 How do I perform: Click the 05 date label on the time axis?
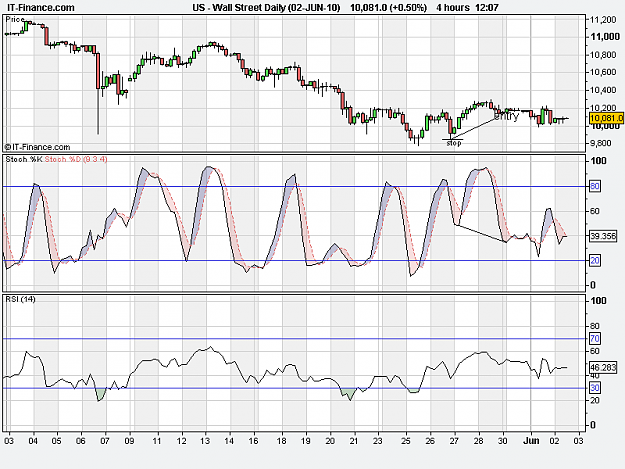57,441
